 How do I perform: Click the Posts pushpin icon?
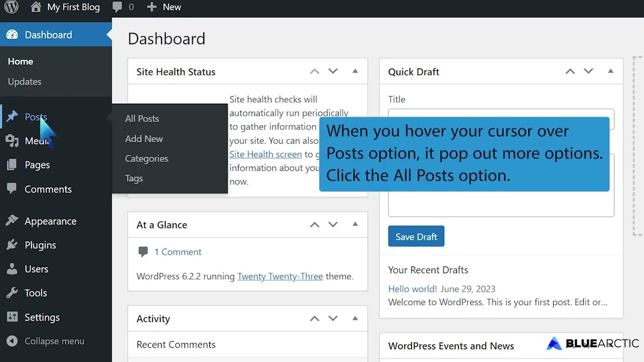coord(12,117)
